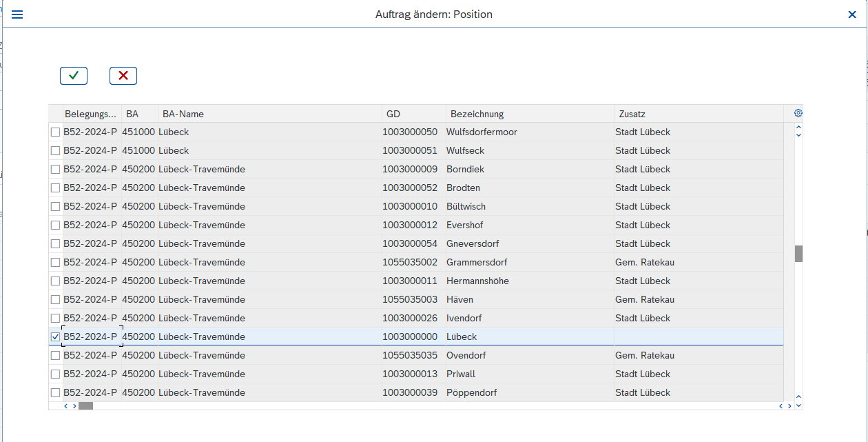The image size is (868, 442).
Task: Confirm with the green checkmark button
Action: click(x=74, y=76)
